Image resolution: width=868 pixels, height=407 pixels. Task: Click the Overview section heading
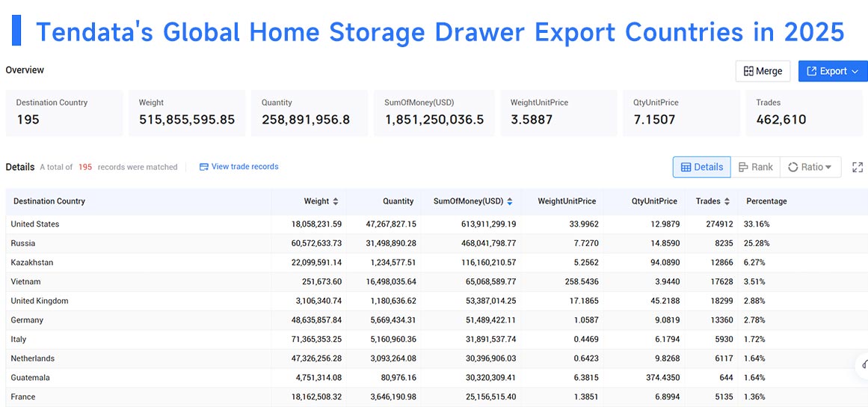click(x=25, y=70)
